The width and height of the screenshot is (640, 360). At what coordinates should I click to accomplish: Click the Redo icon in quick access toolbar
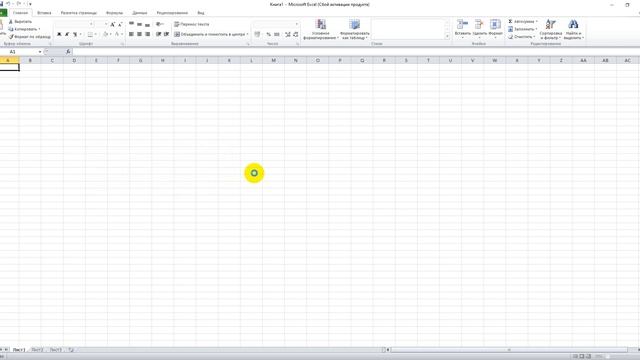(18, 4)
